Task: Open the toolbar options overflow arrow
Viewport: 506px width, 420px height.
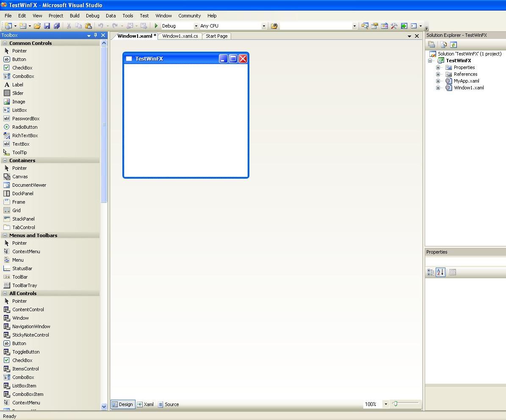Action: pos(427,28)
